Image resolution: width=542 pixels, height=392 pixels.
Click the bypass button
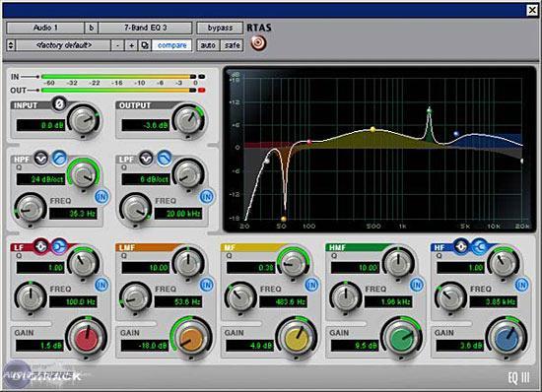click(x=220, y=28)
